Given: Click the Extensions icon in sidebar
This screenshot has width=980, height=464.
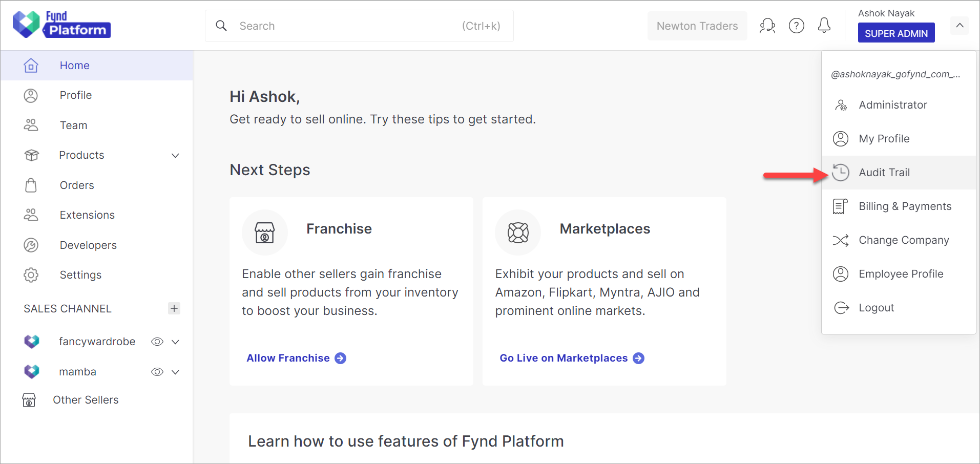Looking at the screenshot, I should (31, 215).
